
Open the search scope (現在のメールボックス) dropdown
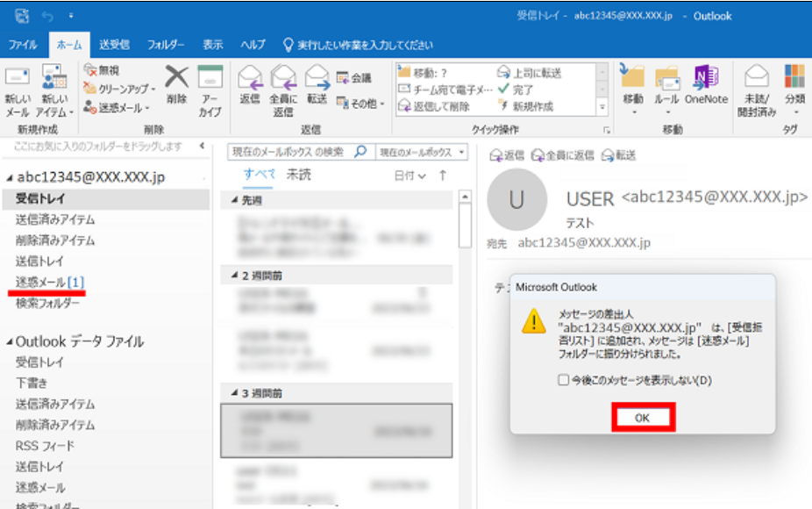click(x=422, y=152)
